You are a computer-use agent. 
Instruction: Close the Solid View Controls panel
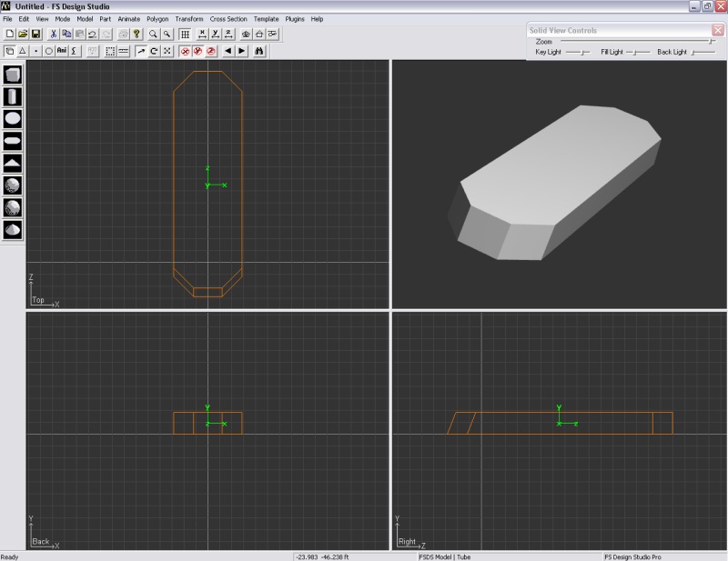717,30
